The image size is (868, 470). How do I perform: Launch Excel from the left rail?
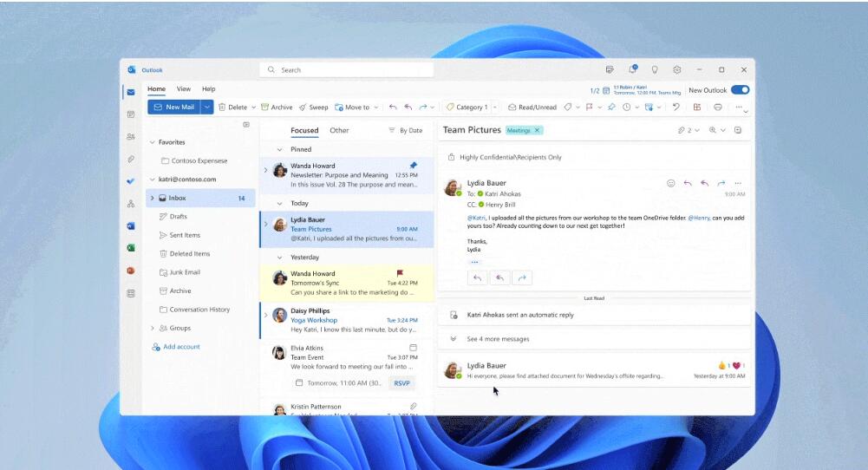click(131, 248)
